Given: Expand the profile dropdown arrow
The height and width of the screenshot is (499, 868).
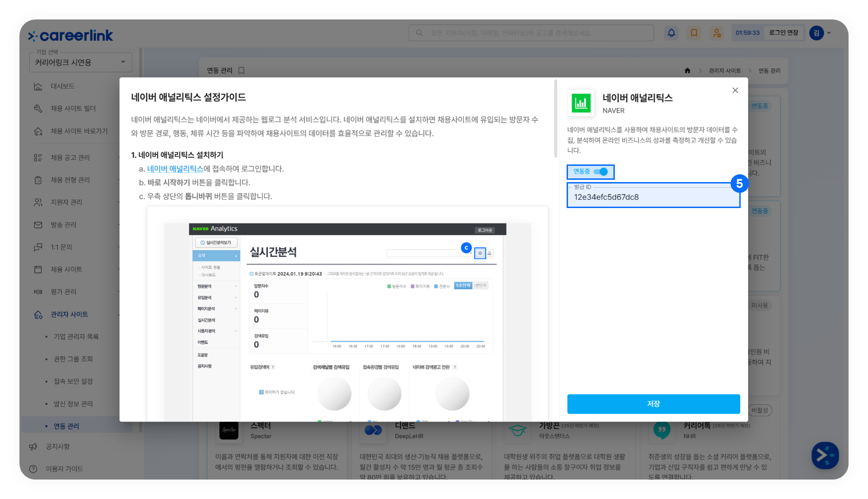Looking at the screenshot, I should click(x=829, y=33).
